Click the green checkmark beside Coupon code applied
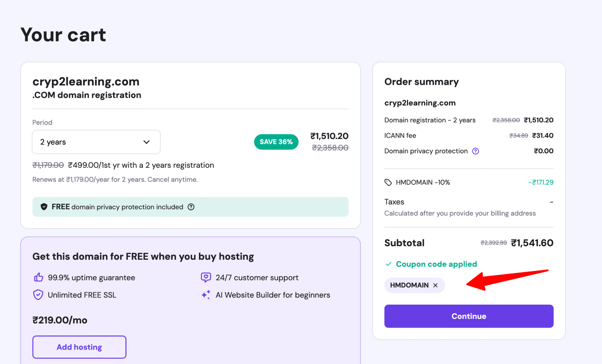The image size is (602, 364). [x=389, y=264]
